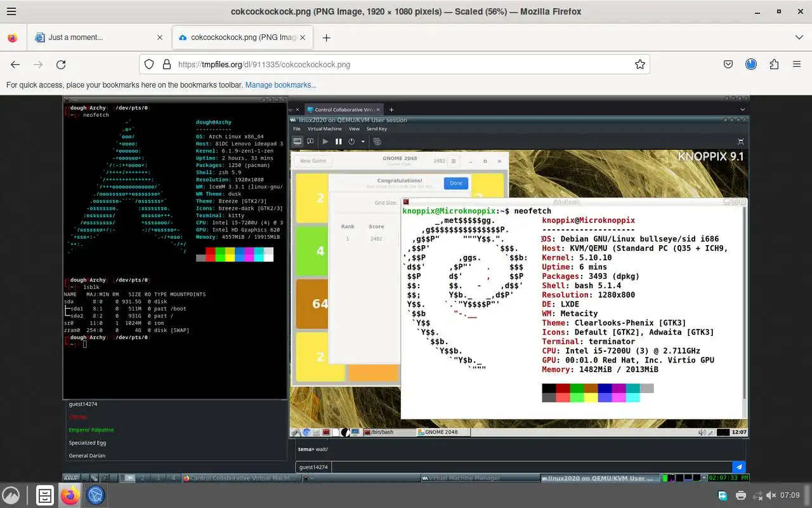This screenshot has height=508, width=812.
Task: Open the desktop application launcher in panel
Action: (x=11, y=495)
